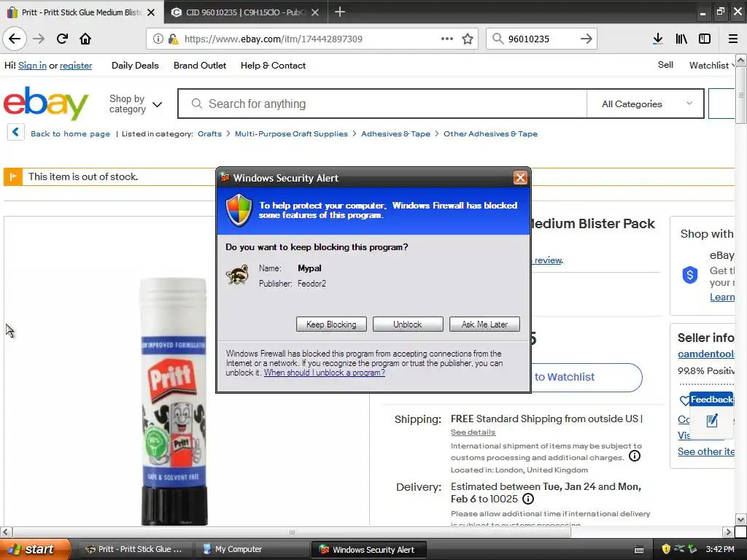747x560 pixels.
Task: Expand the Shop by category dropdown
Action: (x=135, y=104)
